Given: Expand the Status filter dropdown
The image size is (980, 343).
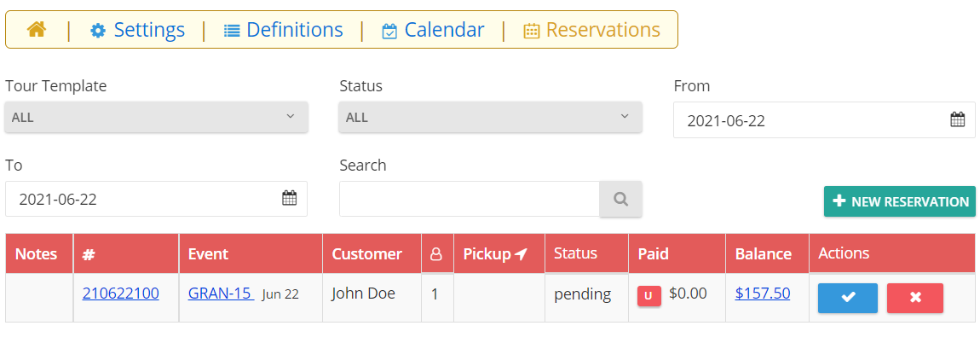Looking at the screenshot, I should [491, 117].
